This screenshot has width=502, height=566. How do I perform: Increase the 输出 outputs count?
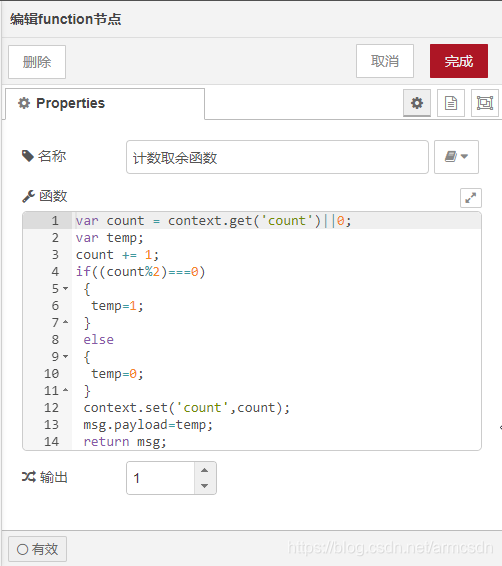205,470
